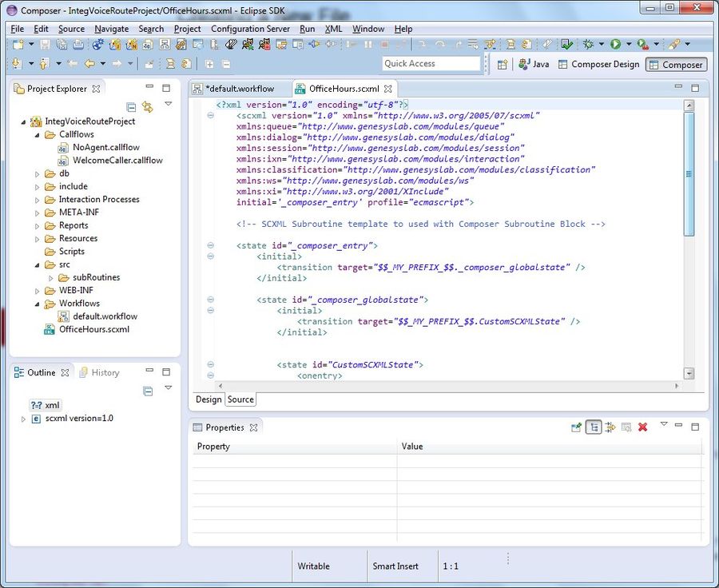
Task: Toggle Show Categories in Properties view
Action: [x=594, y=427]
